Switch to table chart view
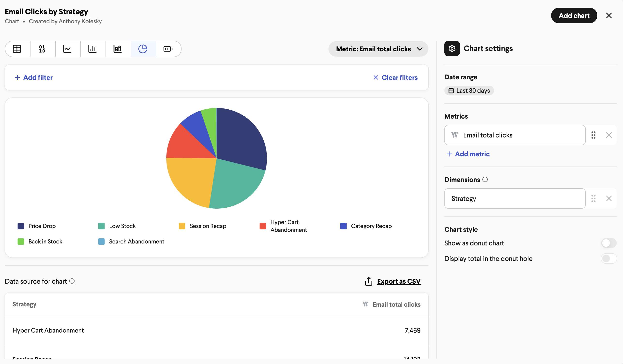This screenshot has width=623, height=364. [17, 49]
